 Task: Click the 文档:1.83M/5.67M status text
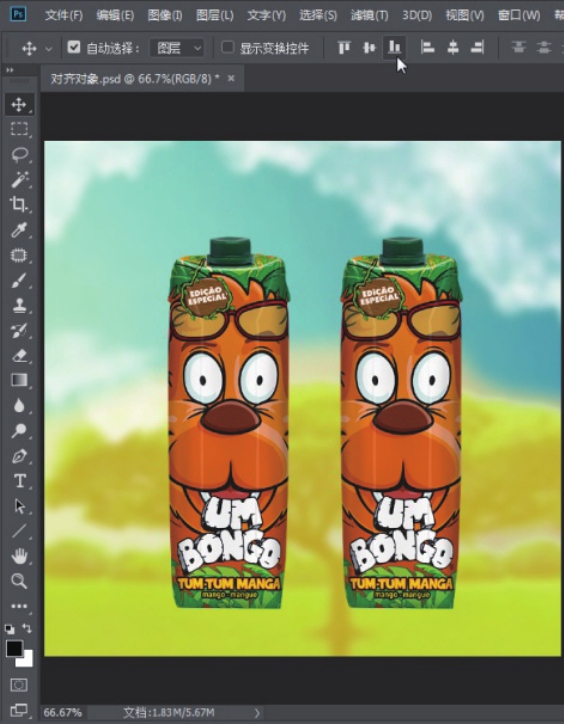click(x=169, y=712)
